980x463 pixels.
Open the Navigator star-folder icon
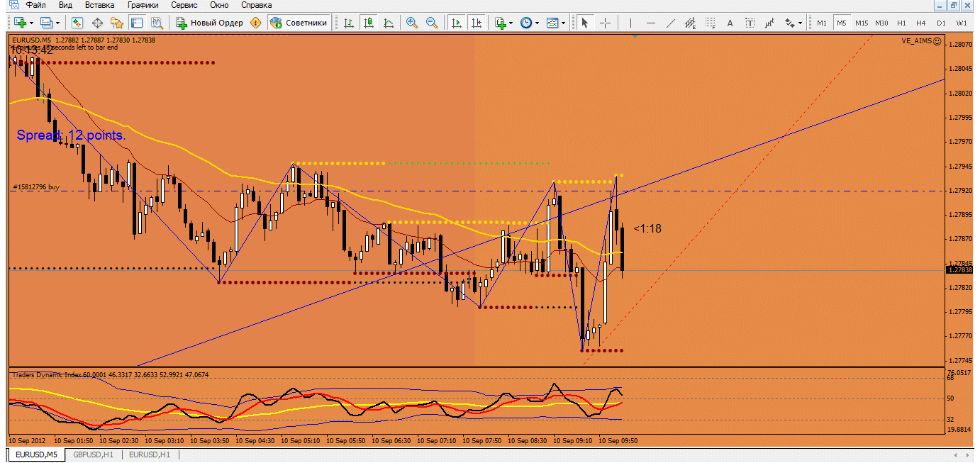pos(117,23)
